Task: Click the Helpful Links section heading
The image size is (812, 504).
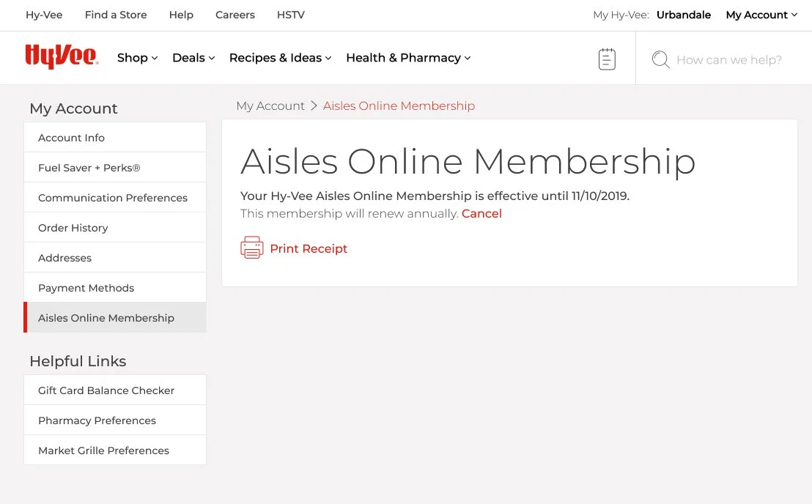Action: 78,360
